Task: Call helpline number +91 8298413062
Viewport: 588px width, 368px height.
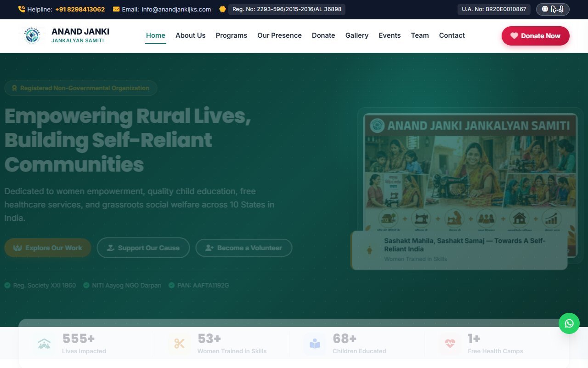Action: point(80,9)
